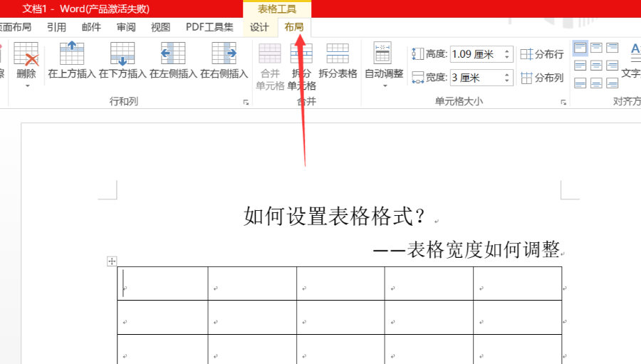
Task: Click Merge Cells (合并单元格)
Action: pyautogui.click(x=270, y=67)
